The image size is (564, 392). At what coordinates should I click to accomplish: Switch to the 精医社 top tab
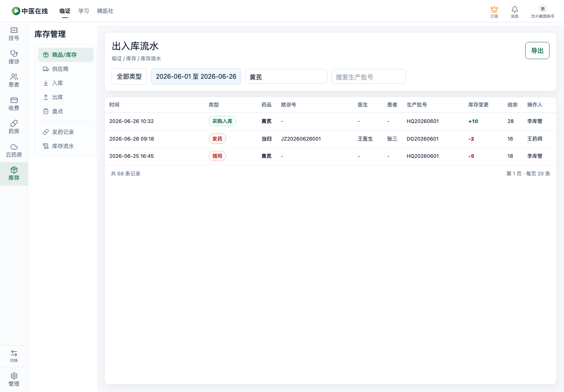pos(105,11)
